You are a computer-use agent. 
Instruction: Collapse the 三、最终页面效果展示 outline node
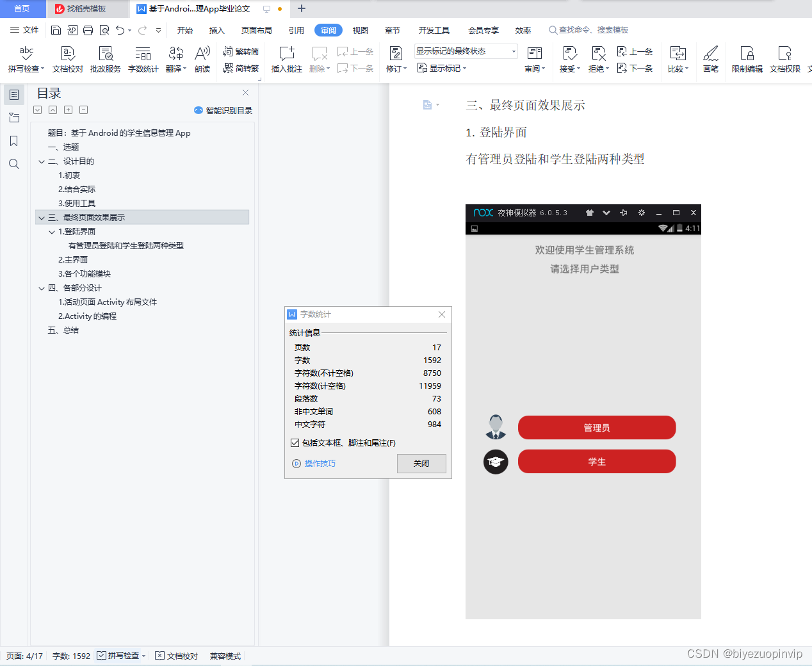coord(42,218)
